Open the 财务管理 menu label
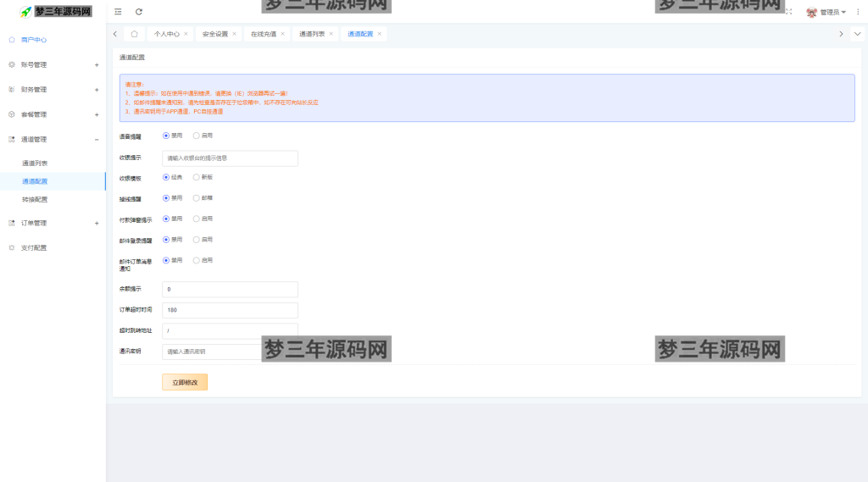This screenshot has width=868, height=482. pyautogui.click(x=34, y=90)
